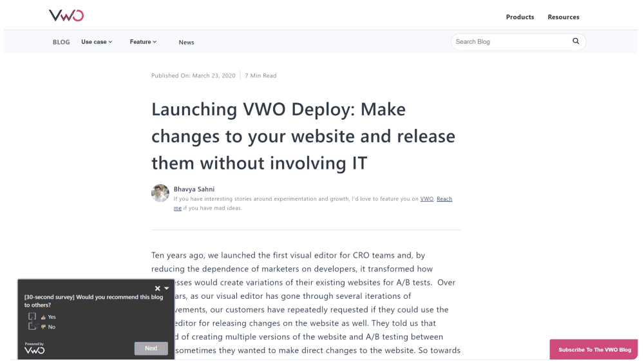This screenshot has height=362, width=644.
Task: Click Subscribe To The VWO Blog button
Action: 594,350
